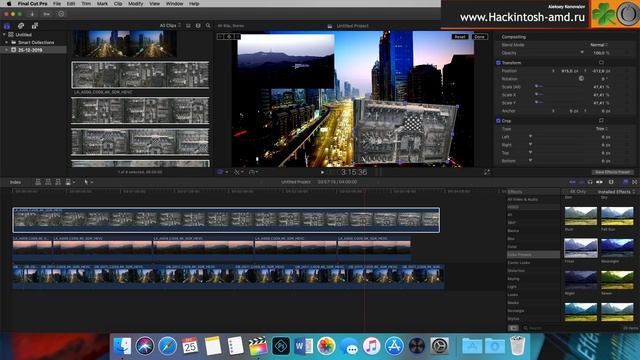The image size is (640, 360).
Task: Open the Libraries sidebar icon
Action: click(x=7, y=26)
